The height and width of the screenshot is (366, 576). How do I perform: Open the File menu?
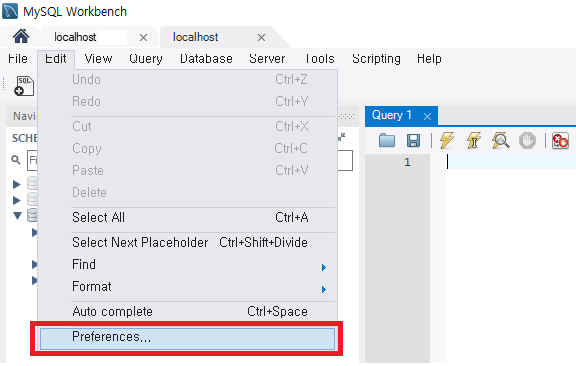coord(18,58)
